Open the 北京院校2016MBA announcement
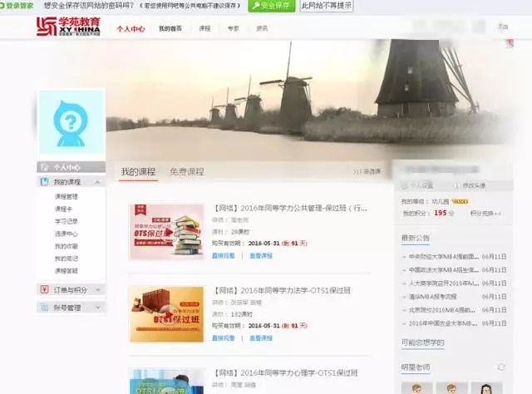532x394 pixels. click(442, 310)
